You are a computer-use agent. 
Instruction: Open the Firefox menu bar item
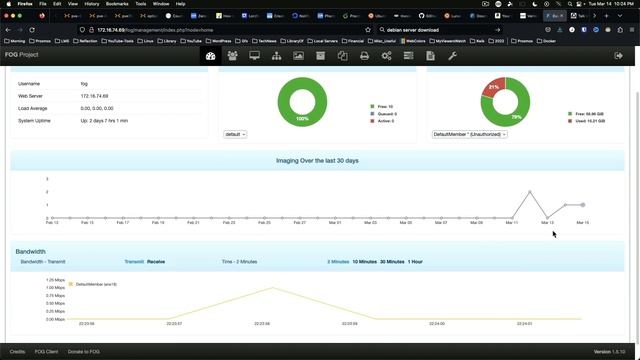[25, 4]
